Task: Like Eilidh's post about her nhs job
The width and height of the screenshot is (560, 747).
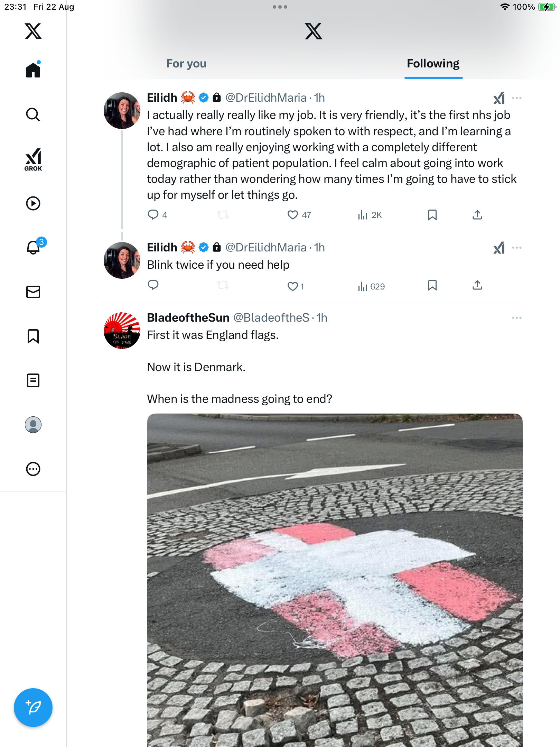Action: 293,215
